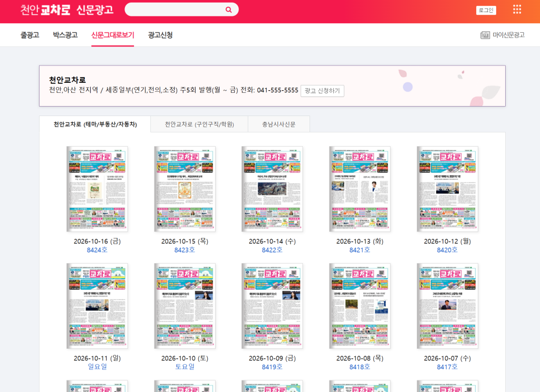This screenshot has width=540, height=392.
Task: Click the 8417호 issue link
Action: [x=447, y=367]
